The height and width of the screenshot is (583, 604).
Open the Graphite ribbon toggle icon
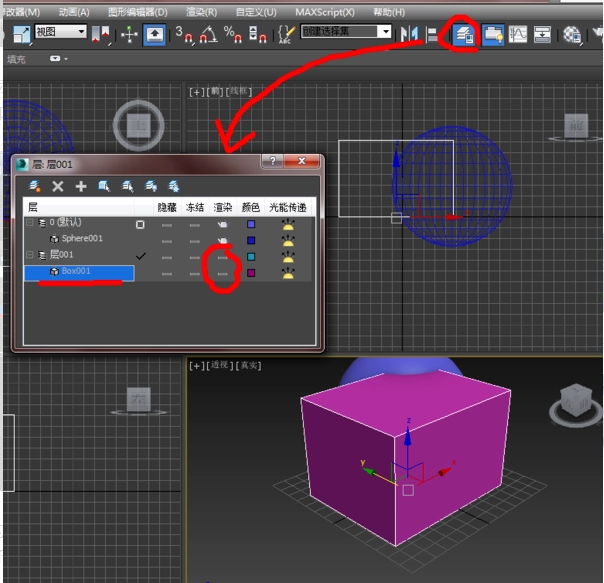tap(493, 34)
